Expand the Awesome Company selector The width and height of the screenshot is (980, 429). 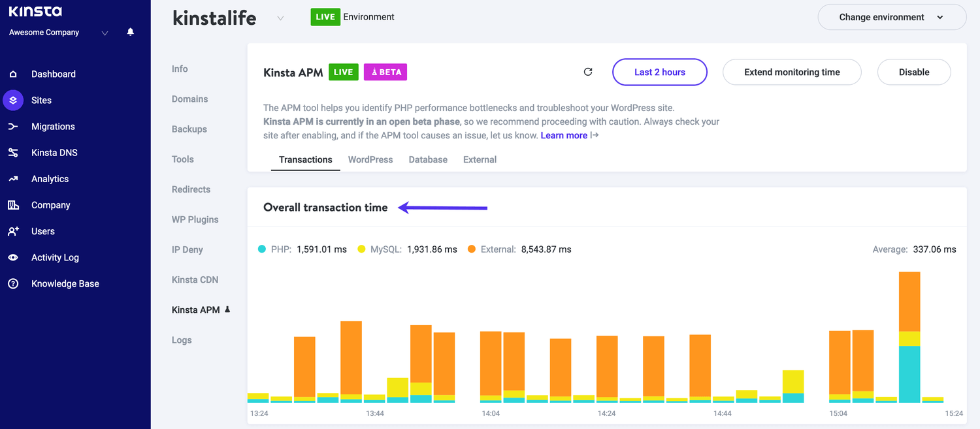[x=105, y=33]
